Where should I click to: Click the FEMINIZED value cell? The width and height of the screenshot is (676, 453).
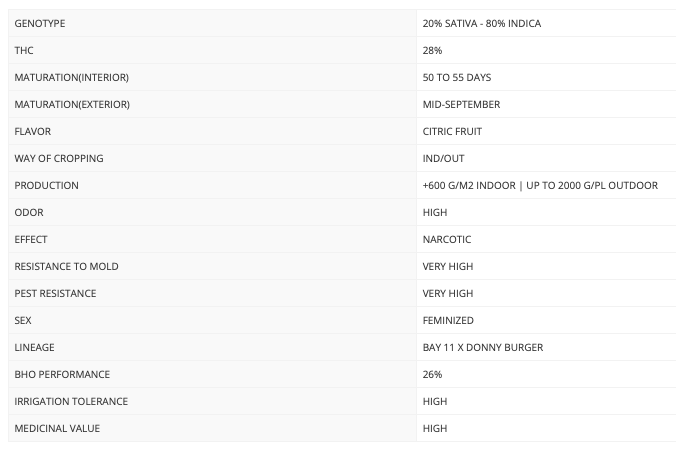[x=448, y=320]
